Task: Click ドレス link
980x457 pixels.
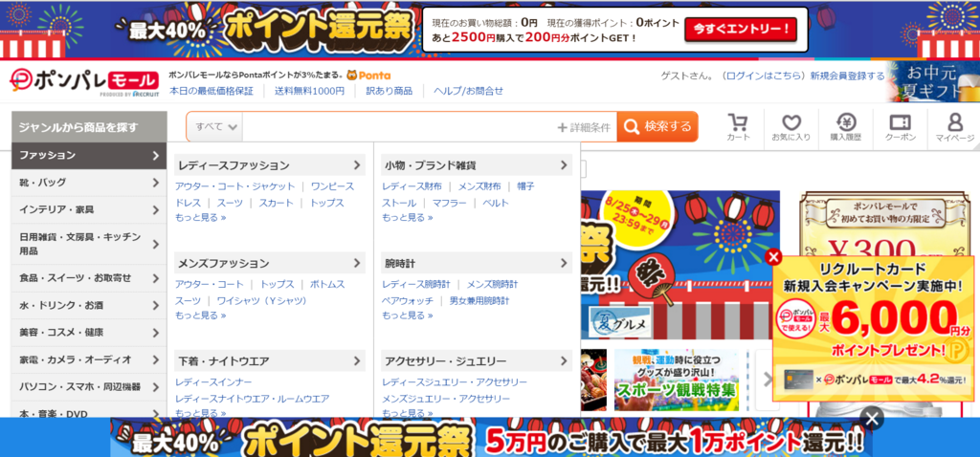Action: 189,203
